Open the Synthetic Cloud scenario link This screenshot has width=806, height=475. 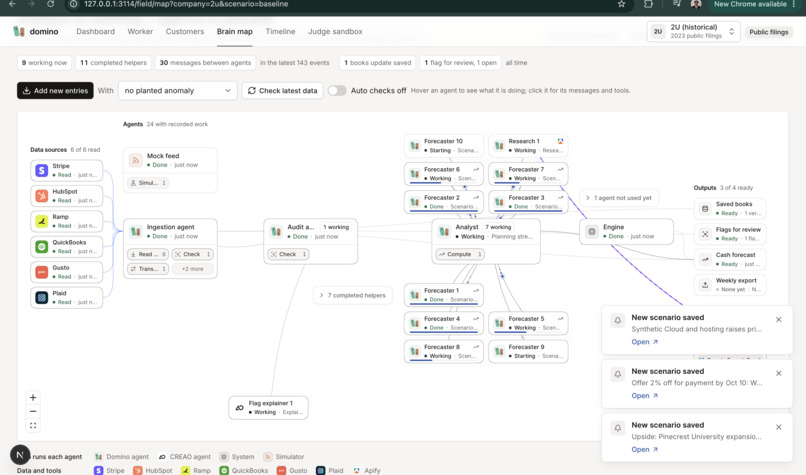click(x=644, y=342)
